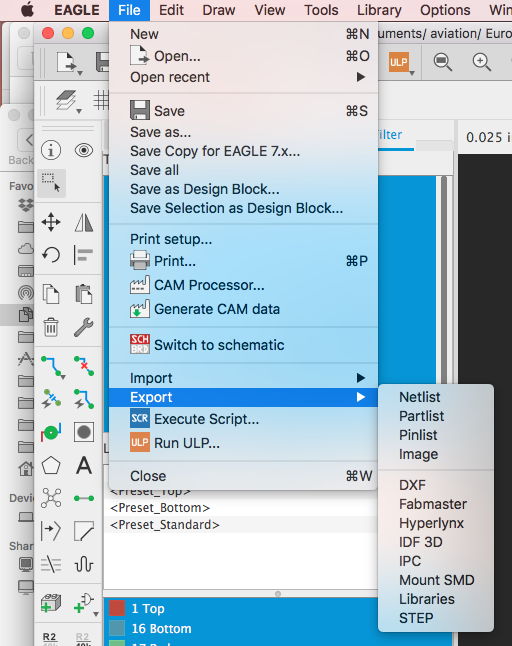The image size is (512, 646).
Task: Expand the Import submenu
Action: [243, 378]
